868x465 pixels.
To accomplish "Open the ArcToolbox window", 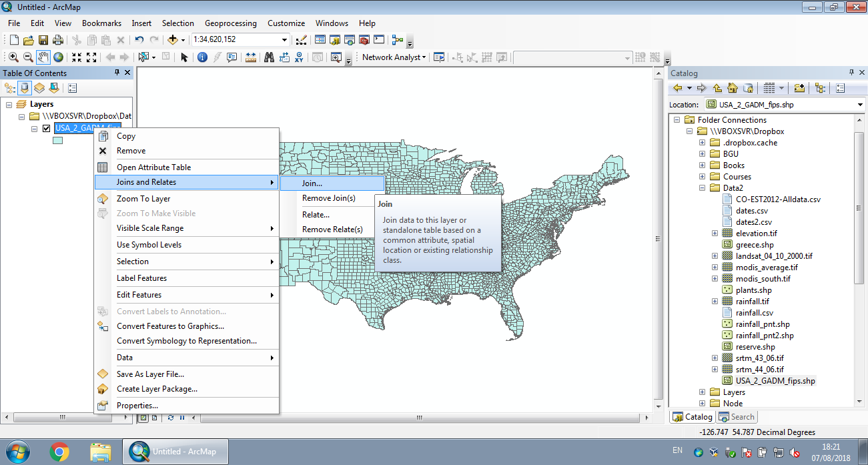I will (x=363, y=39).
